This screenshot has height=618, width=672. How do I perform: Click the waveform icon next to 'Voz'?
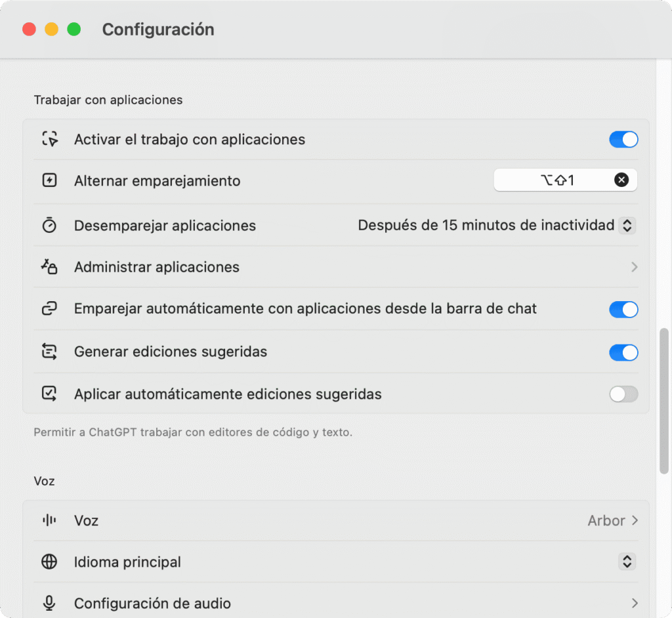click(49, 520)
